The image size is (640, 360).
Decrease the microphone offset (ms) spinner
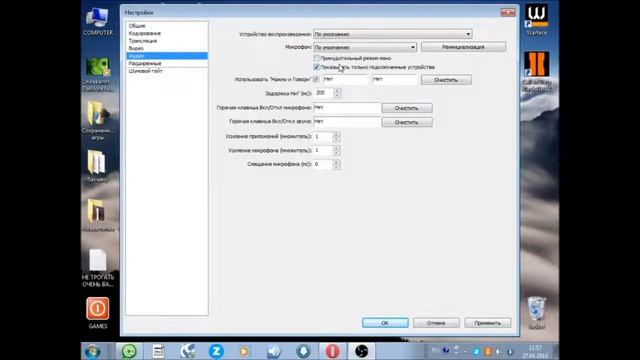tap(336, 167)
